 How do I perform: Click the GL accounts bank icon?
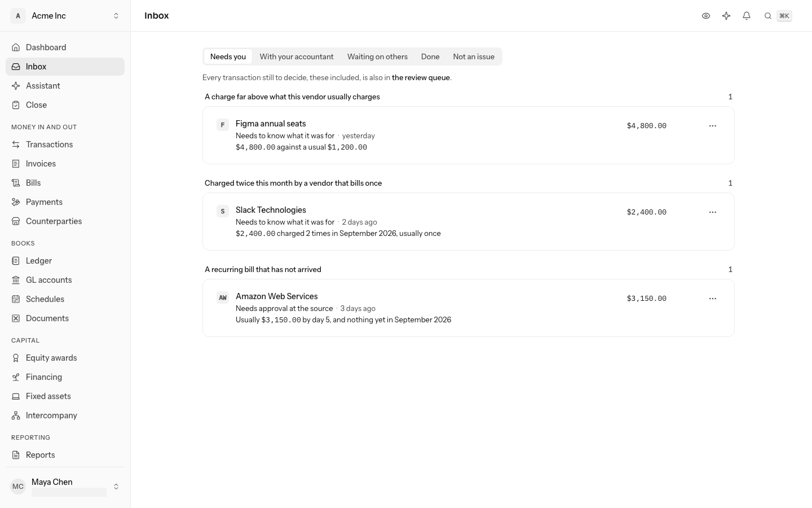[x=16, y=280]
